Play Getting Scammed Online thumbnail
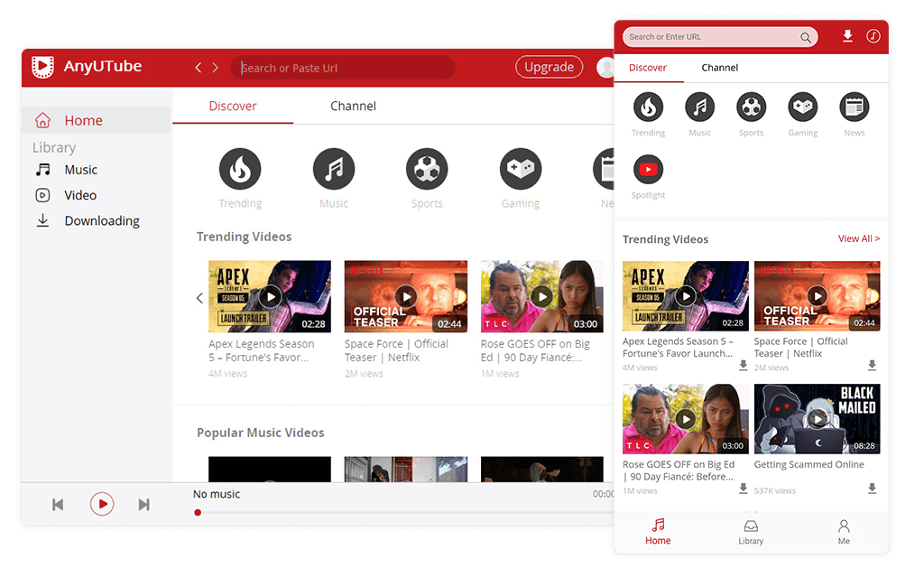 [818, 419]
